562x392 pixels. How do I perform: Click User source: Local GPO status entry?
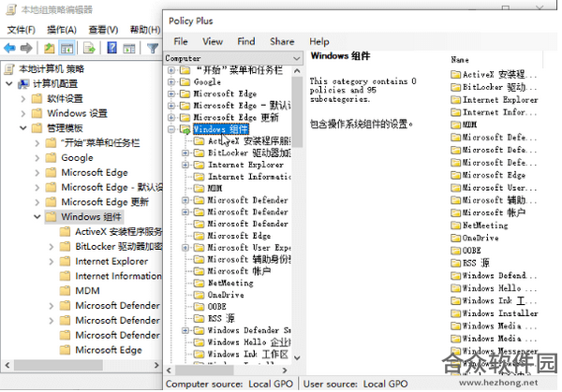356,385
